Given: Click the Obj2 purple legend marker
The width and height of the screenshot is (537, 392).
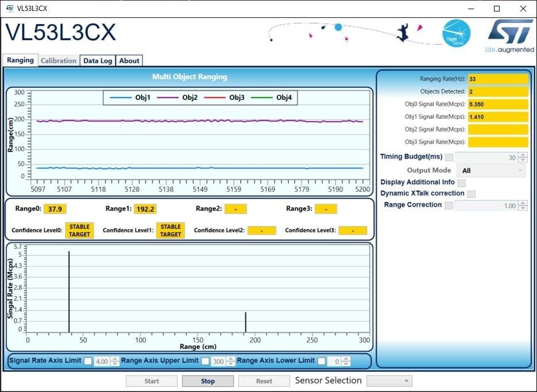Looking at the screenshot, I should click(167, 98).
